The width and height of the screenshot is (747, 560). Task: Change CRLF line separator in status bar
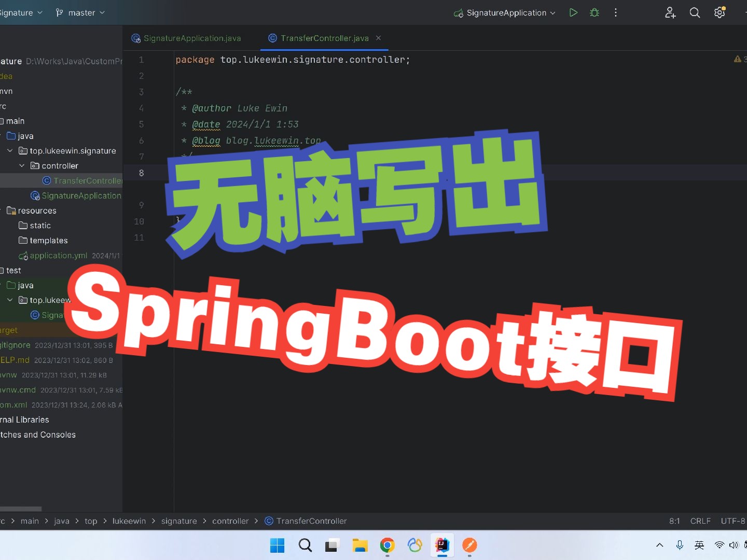700,521
